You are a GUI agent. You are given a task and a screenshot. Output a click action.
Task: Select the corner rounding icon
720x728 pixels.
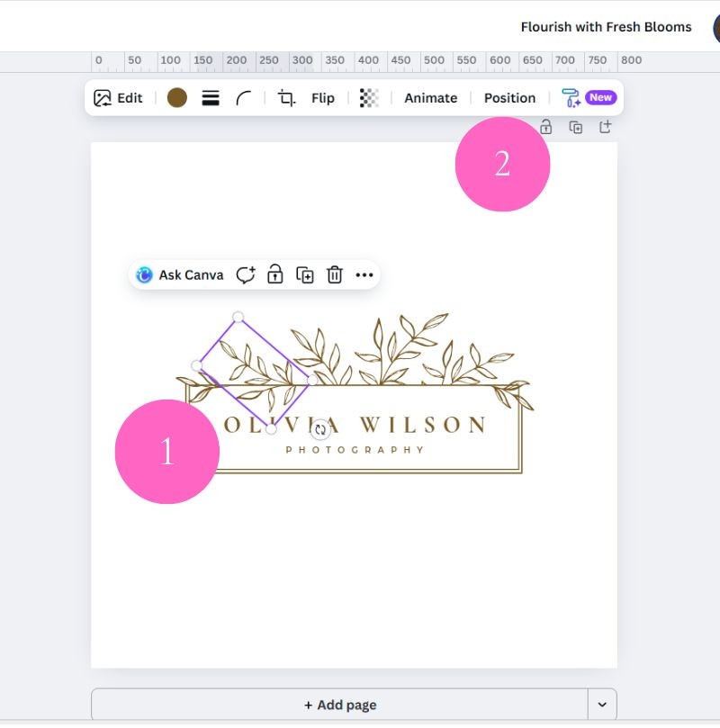pyautogui.click(x=244, y=98)
